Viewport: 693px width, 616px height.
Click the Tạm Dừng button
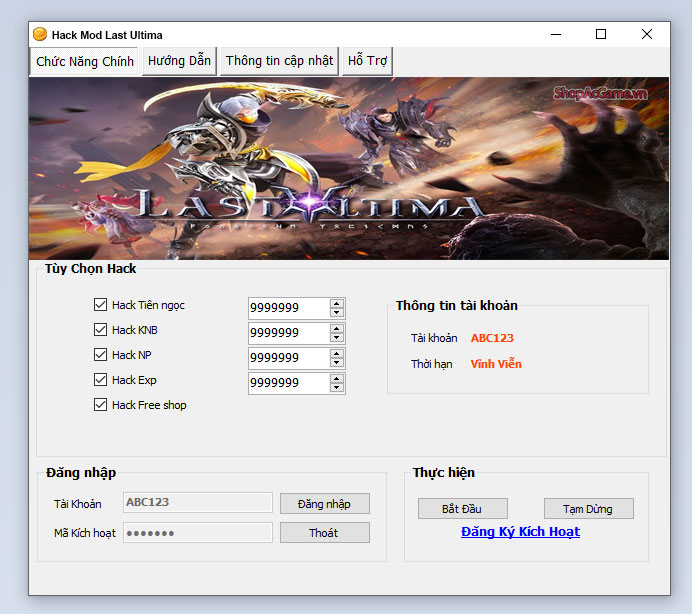coord(589,509)
